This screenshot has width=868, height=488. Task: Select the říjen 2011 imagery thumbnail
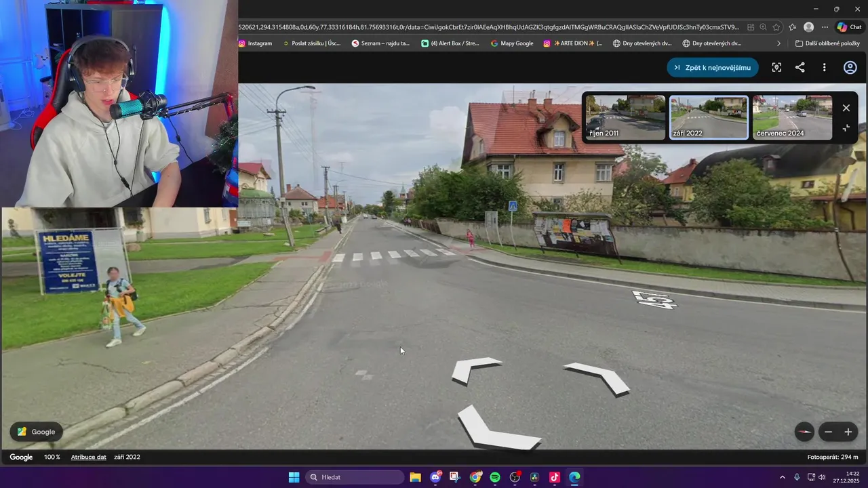pos(625,117)
